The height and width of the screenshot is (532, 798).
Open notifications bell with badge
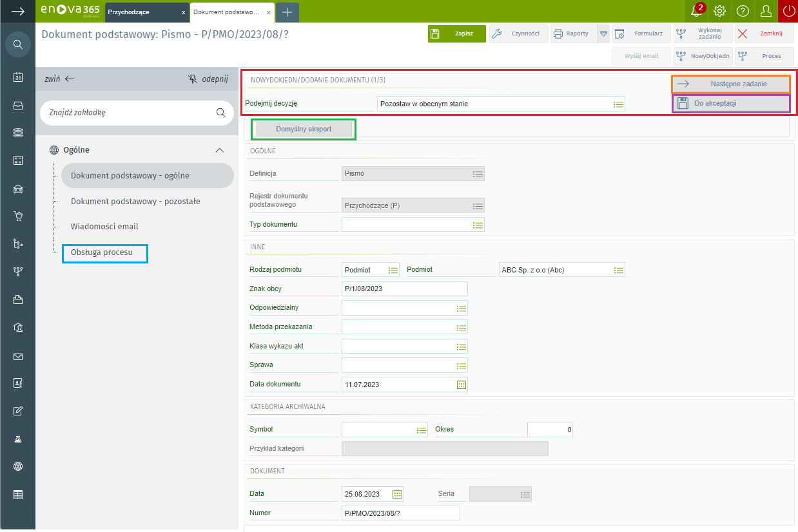(696, 11)
